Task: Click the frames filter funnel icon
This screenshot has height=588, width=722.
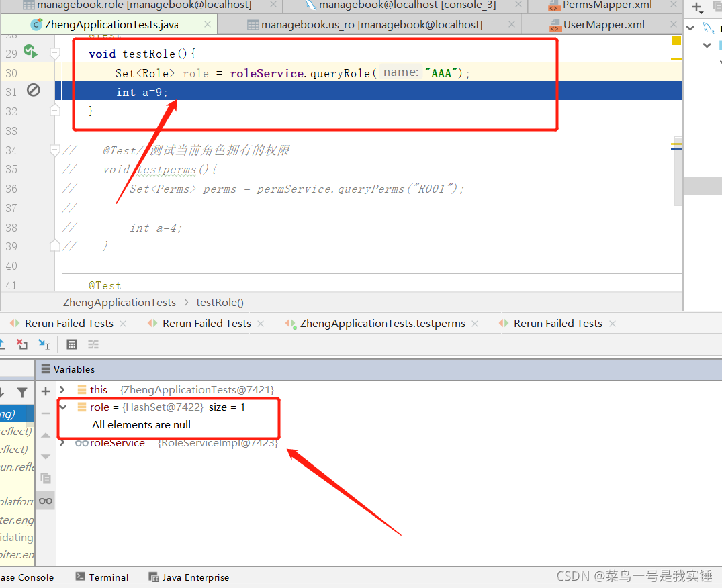Action: tap(21, 393)
